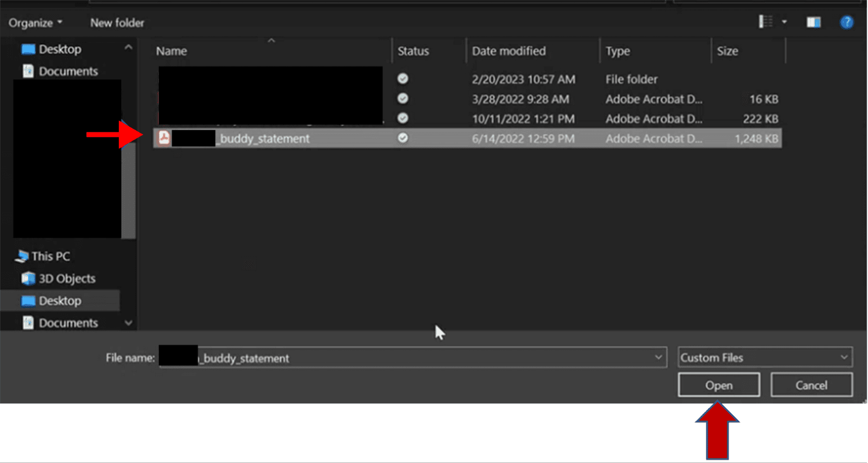Click sync status checkmark of File folder row
The image size is (868, 463).
coord(403,79)
